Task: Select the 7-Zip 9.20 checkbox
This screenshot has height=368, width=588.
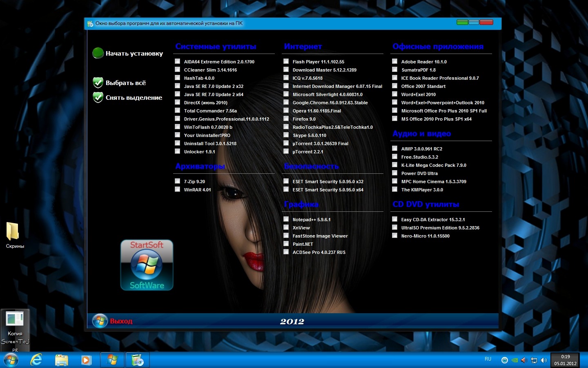Action: pos(178,181)
